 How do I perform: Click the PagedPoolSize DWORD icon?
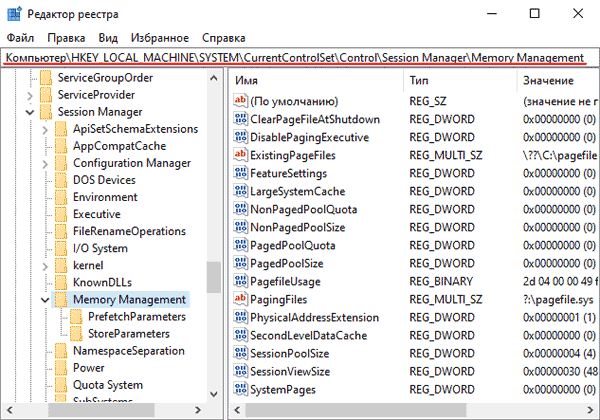coord(240,263)
